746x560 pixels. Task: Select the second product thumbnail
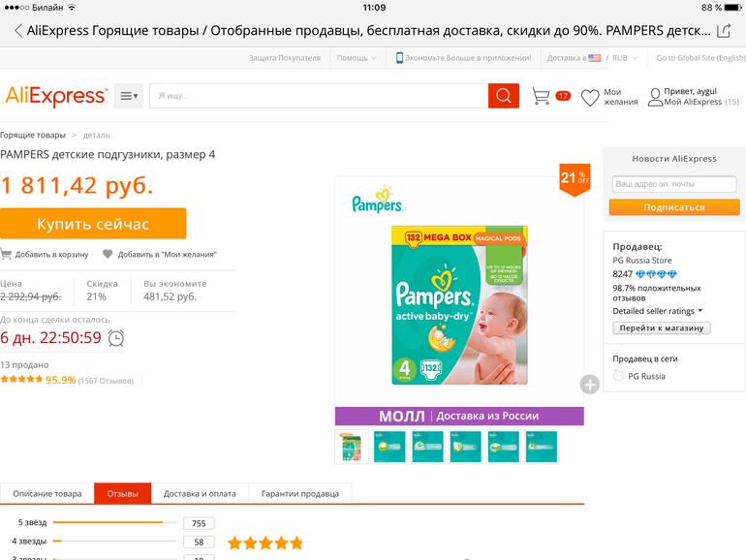[389, 447]
